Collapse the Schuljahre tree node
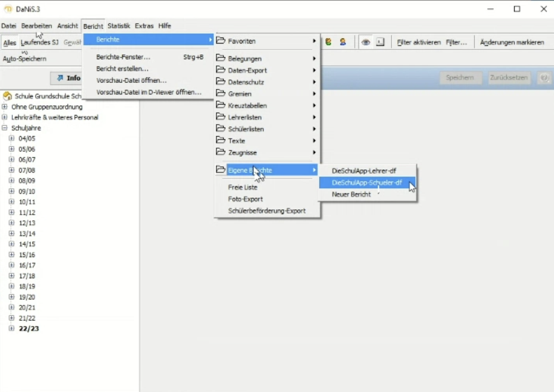 click(x=5, y=128)
